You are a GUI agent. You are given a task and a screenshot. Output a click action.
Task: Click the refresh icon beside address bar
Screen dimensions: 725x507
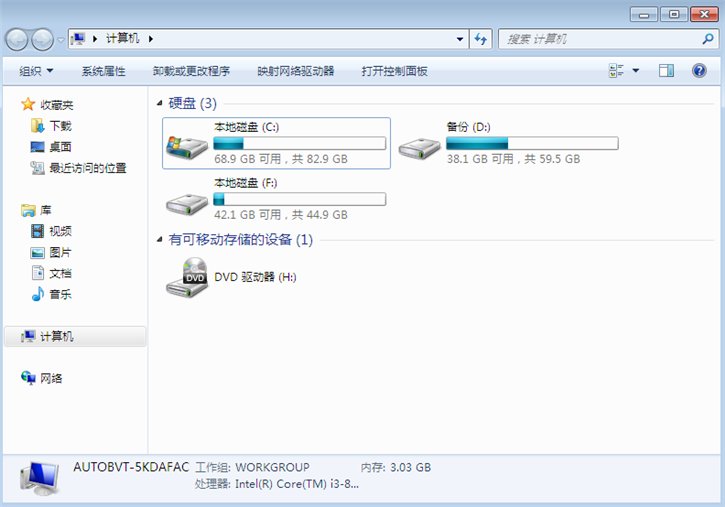click(481, 39)
